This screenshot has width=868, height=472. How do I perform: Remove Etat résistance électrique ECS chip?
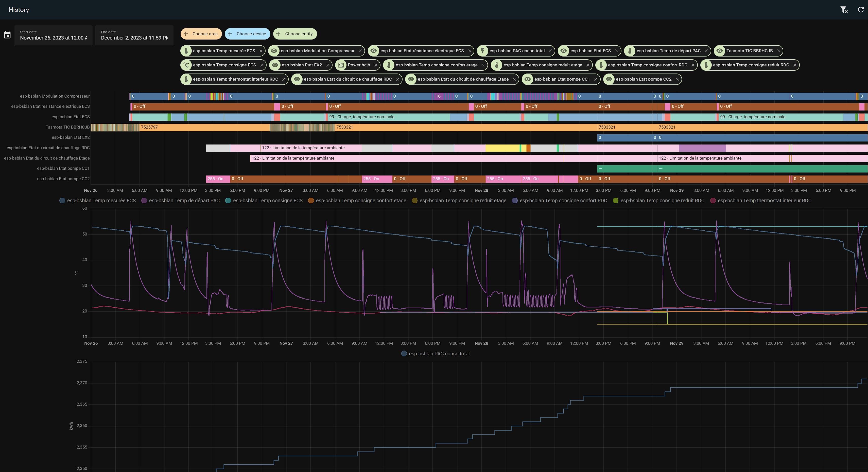click(x=470, y=51)
